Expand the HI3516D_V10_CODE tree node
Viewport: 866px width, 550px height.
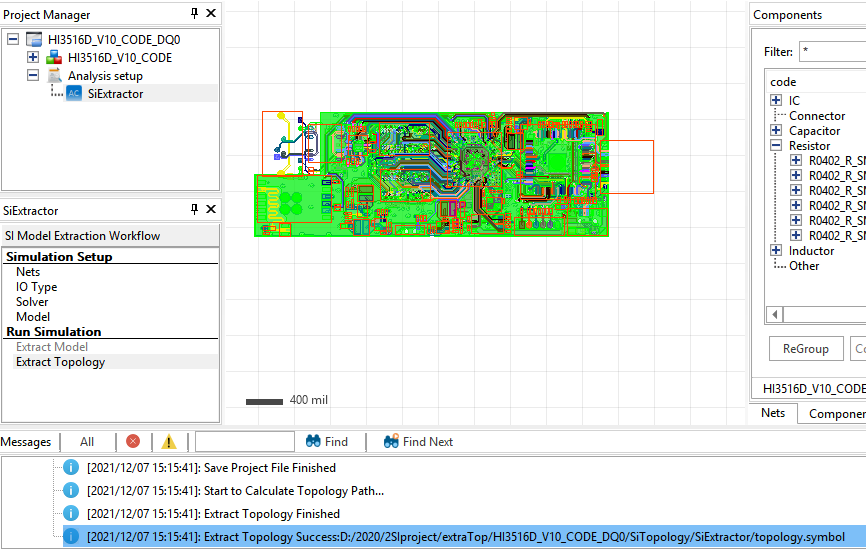[33, 58]
